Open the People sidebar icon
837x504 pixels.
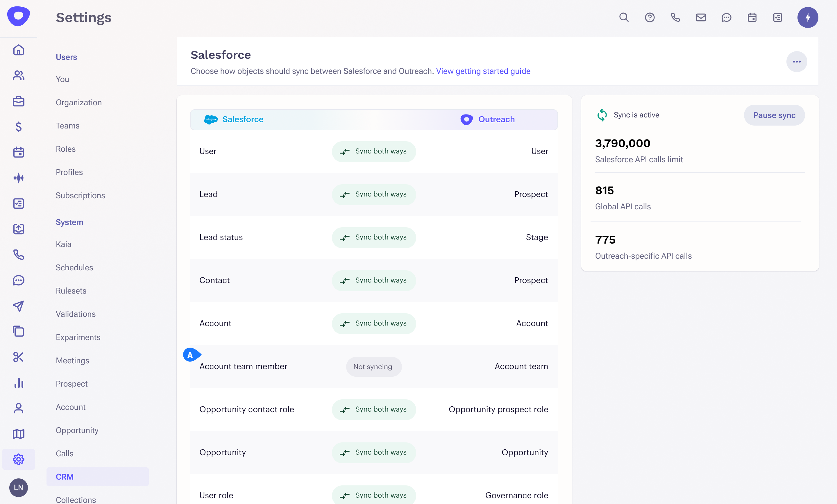(19, 75)
